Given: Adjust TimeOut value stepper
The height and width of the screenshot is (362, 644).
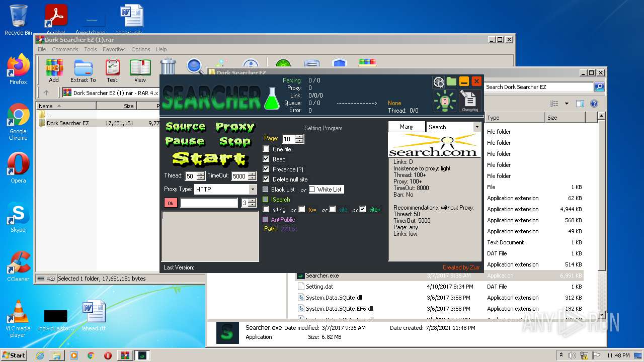Looking at the screenshot, I should pyautogui.click(x=252, y=176).
